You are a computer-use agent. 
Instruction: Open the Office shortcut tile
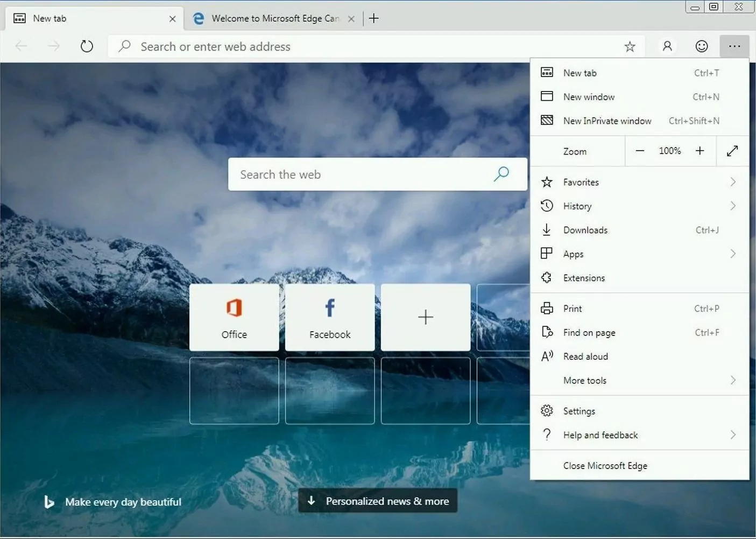[x=234, y=317]
